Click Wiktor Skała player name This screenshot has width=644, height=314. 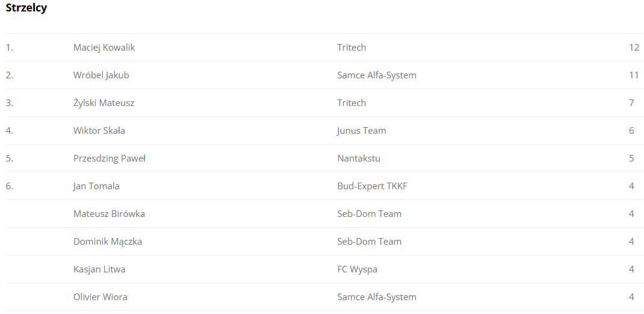pos(99,131)
